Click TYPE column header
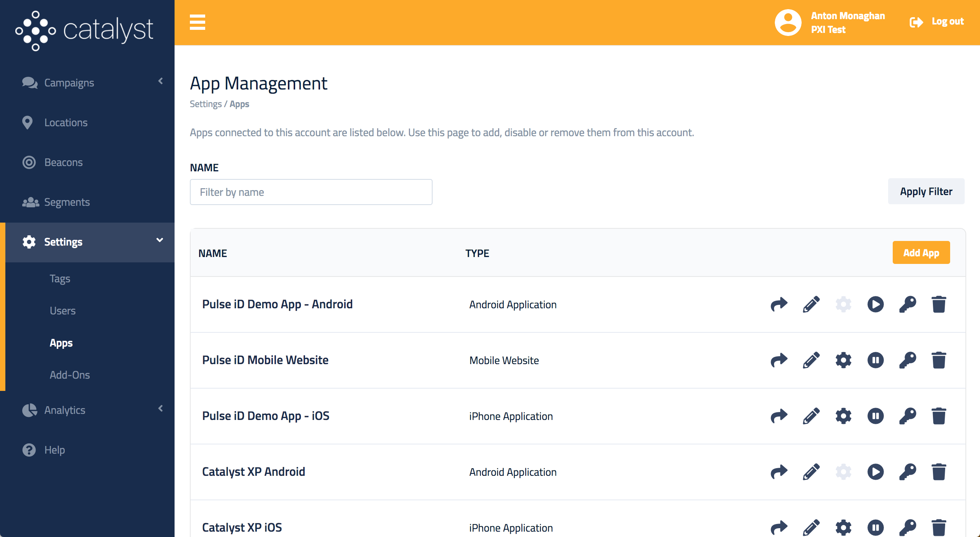980x537 pixels. pos(477,253)
